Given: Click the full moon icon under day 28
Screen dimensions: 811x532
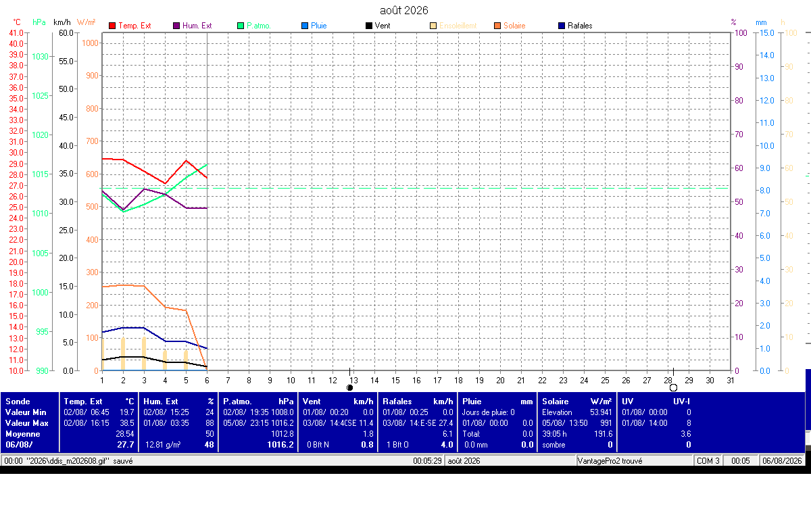Looking at the screenshot, I should [673, 387].
